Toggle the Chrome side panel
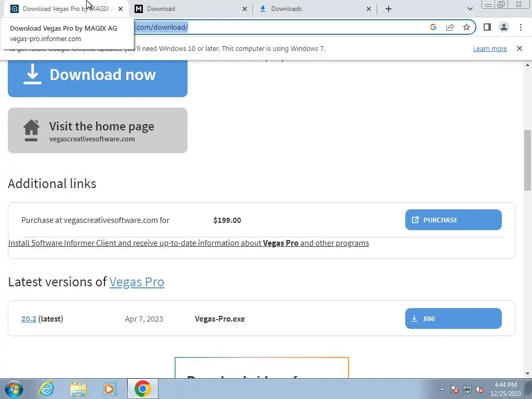Screen dimensions: 532x399 487,27
